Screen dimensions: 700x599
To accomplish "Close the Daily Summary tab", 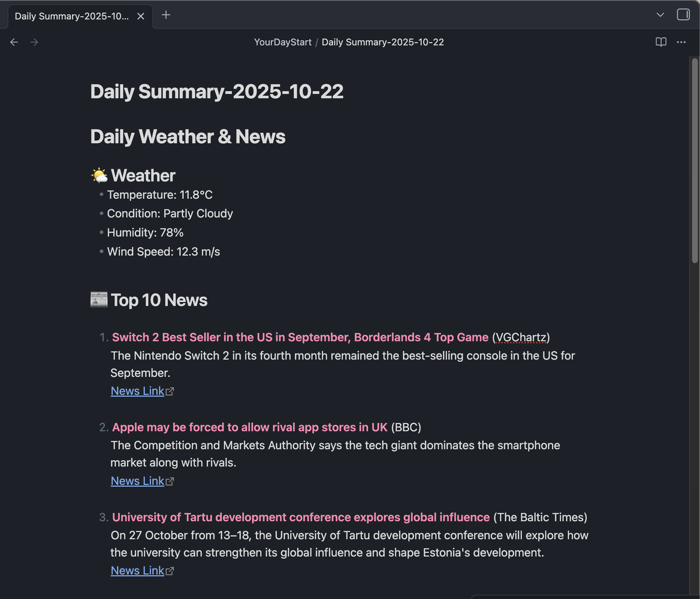I will [141, 16].
